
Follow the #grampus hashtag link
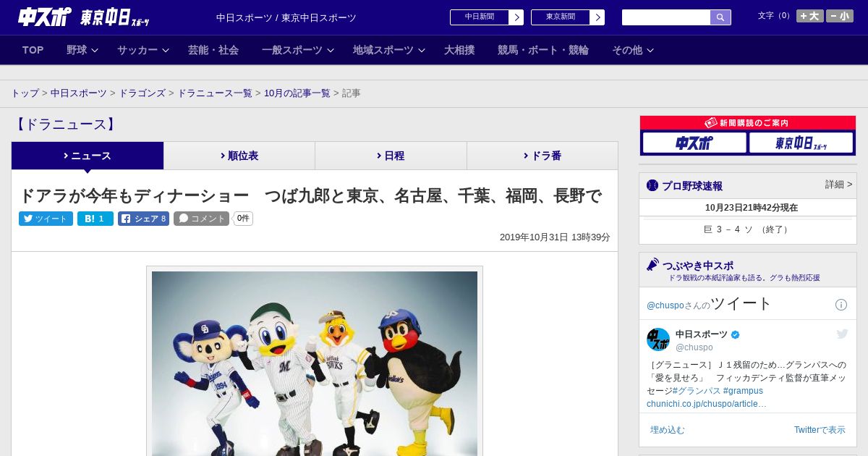coord(743,391)
